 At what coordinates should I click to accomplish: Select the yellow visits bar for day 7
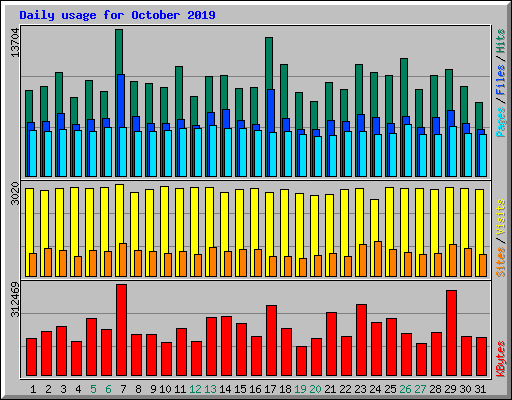pos(119,214)
